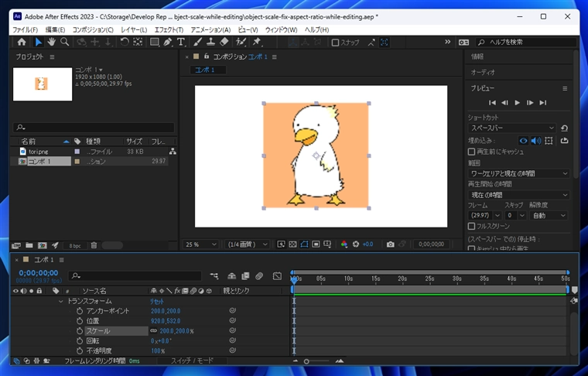
Task: Select the Rectangle shape tool
Action: pyautogui.click(x=154, y=42)
